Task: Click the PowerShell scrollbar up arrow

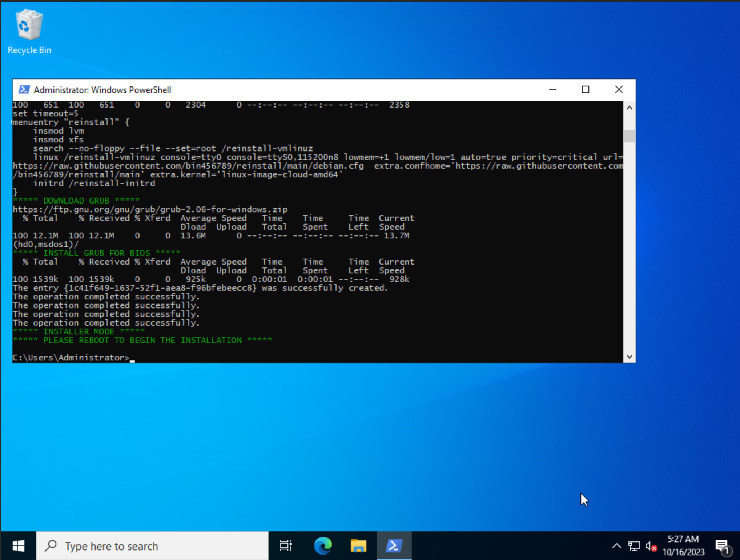Action: [x=630, y=108]
